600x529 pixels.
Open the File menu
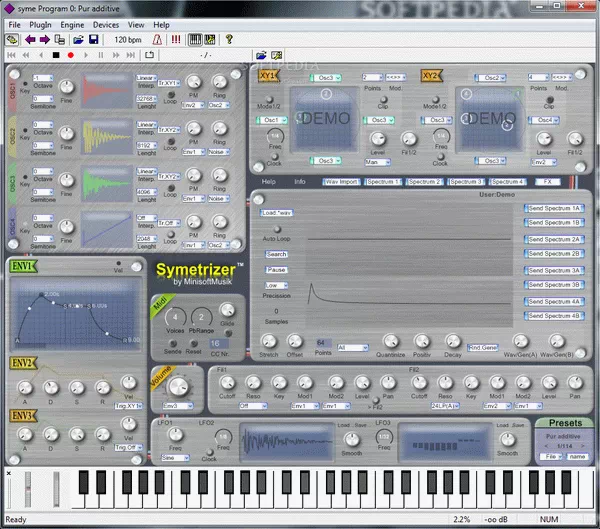[15, 25]
